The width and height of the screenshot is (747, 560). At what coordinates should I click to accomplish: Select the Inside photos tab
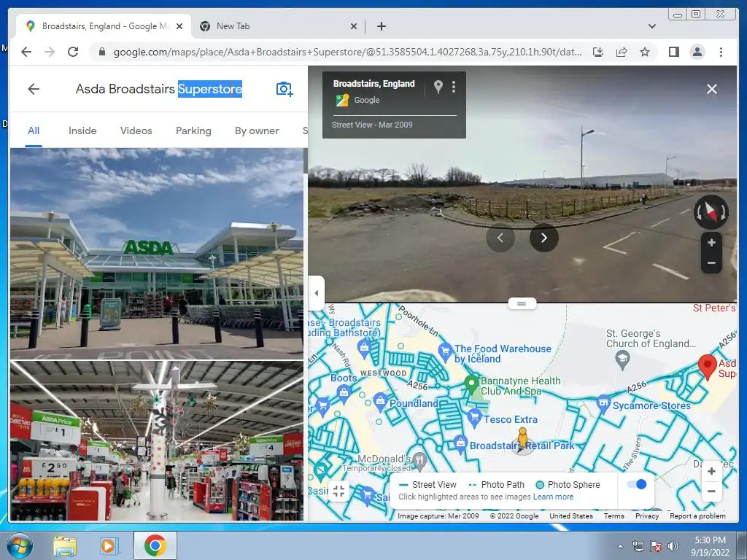(82, 131)
